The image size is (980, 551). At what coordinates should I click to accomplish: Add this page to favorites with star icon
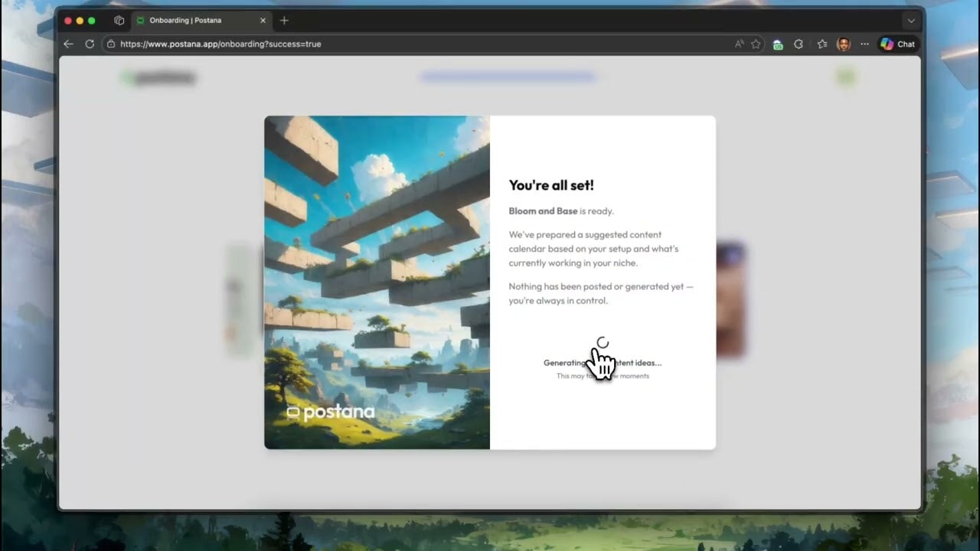[756, 44]
